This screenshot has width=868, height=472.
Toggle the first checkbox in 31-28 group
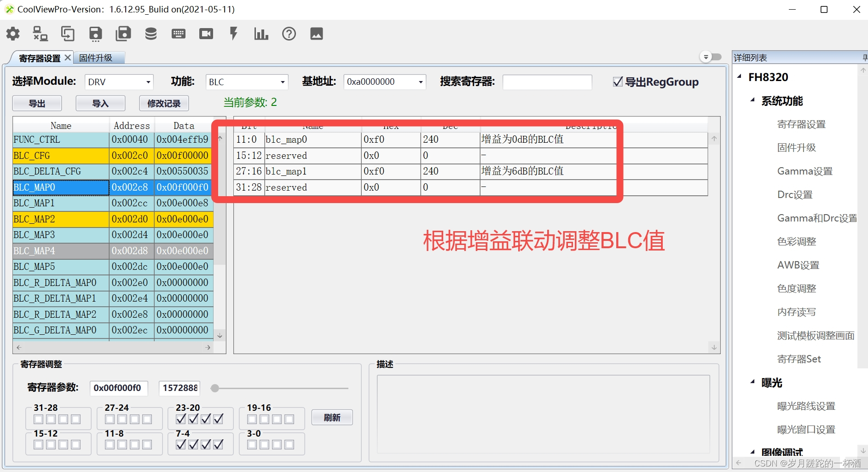tap(39, 419)
